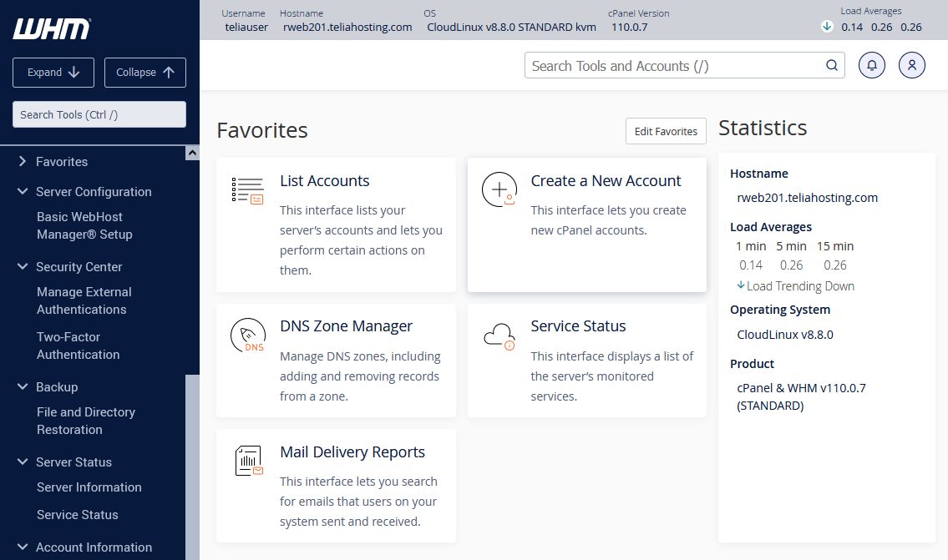Click the DNS Zone Manager icon
This screenshot has width=948, height=560.
248,335
